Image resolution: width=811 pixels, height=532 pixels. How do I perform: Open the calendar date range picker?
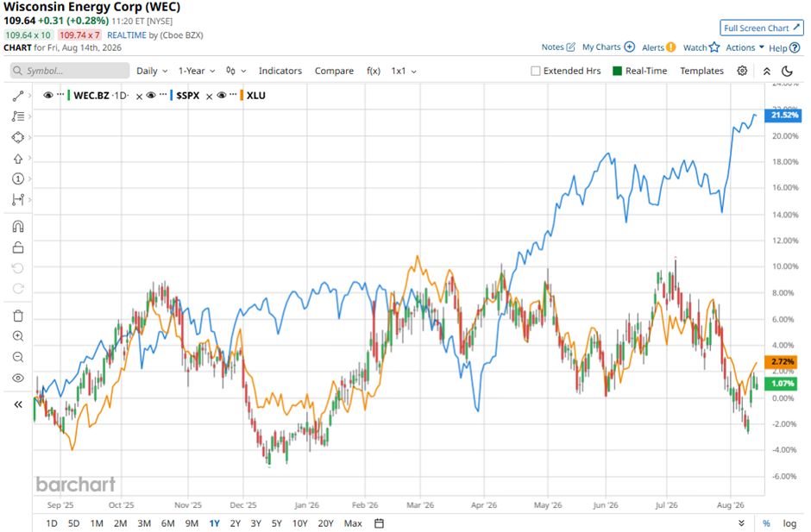click(x=379, y=523)
